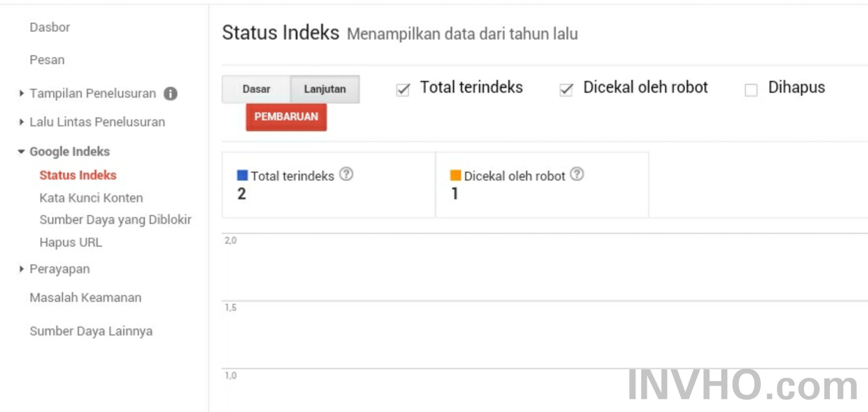Viewport: 868px width, 412px height.
Task: Select Sumber Daya yang Diblokir
Action: click(115, 220)
